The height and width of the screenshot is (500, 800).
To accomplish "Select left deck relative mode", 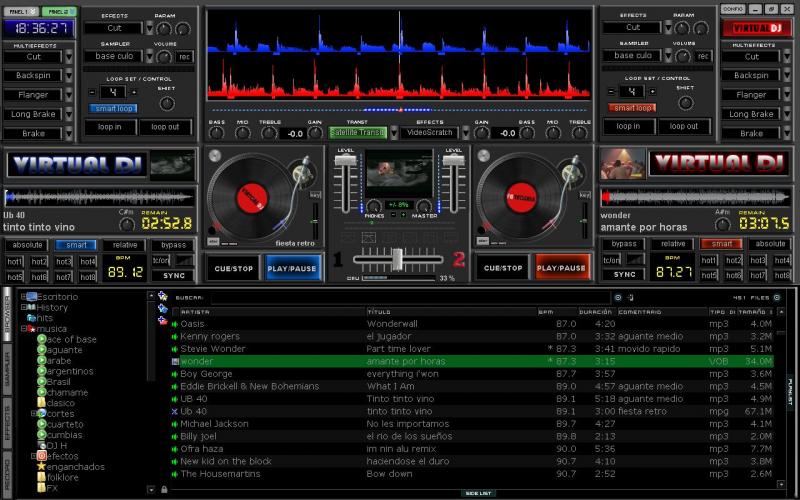I will pyautogui.click(x=124, y=245).
